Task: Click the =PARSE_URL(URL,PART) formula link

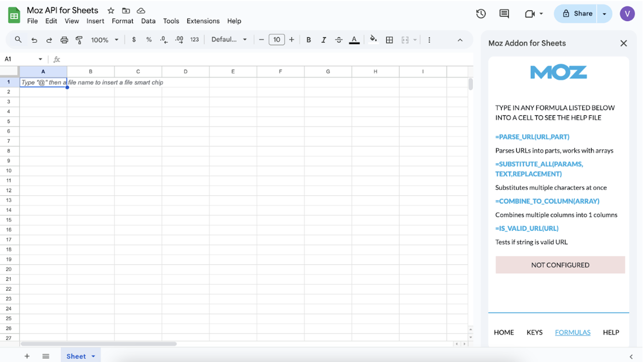Action: (x=532, y=137)
